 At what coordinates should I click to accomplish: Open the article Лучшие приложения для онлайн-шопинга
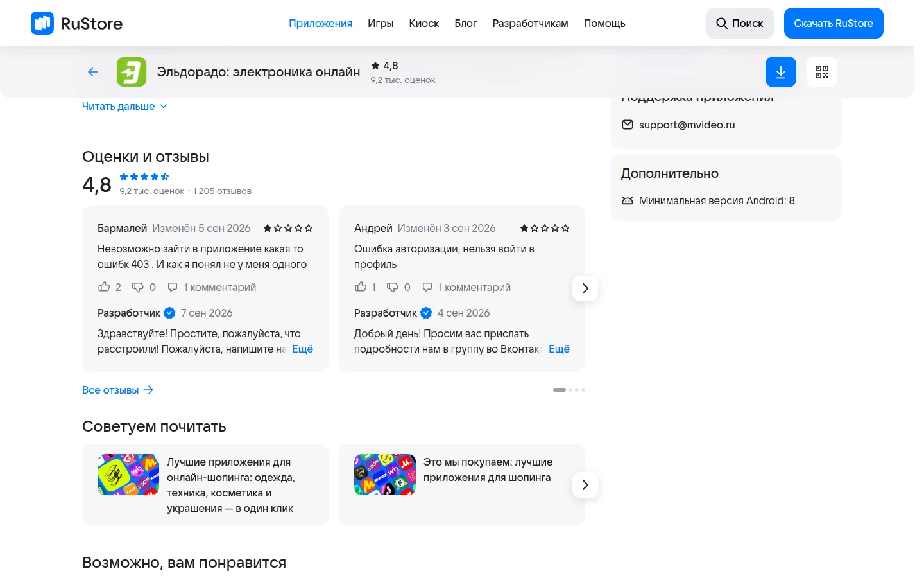pos(231,485)
